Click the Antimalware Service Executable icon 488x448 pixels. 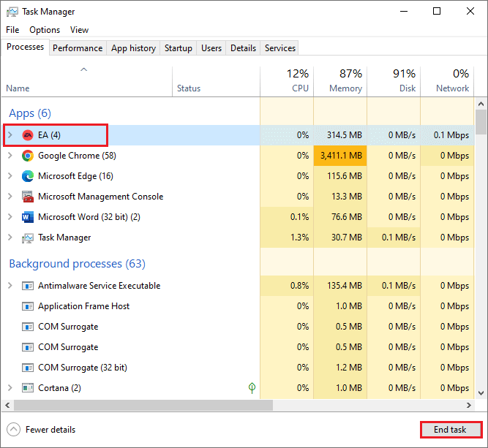point(28,286)
